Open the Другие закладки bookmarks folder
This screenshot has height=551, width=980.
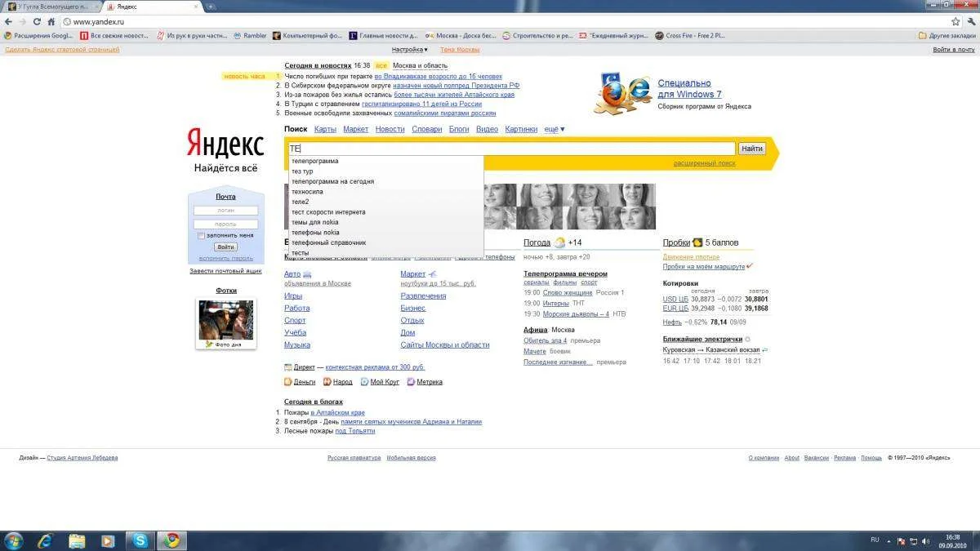coord(947,36)
